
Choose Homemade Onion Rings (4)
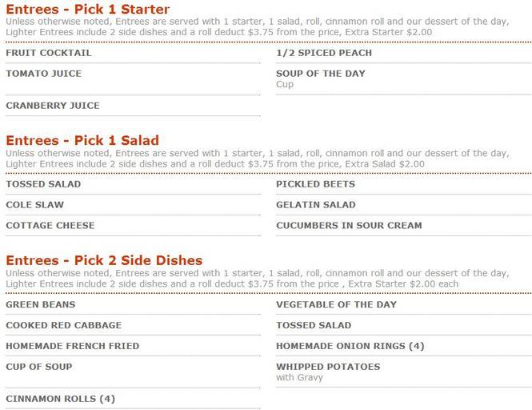(x=350, y=347)
